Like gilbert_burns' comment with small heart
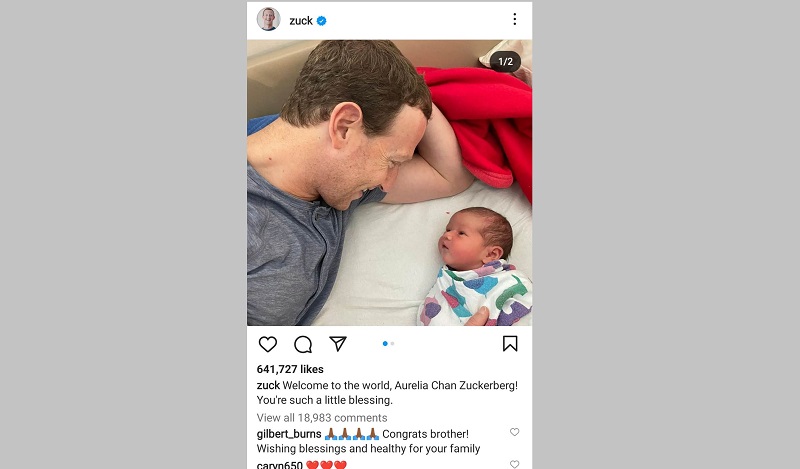The height and width of the screenshot is (469, 800). [514, 432]
